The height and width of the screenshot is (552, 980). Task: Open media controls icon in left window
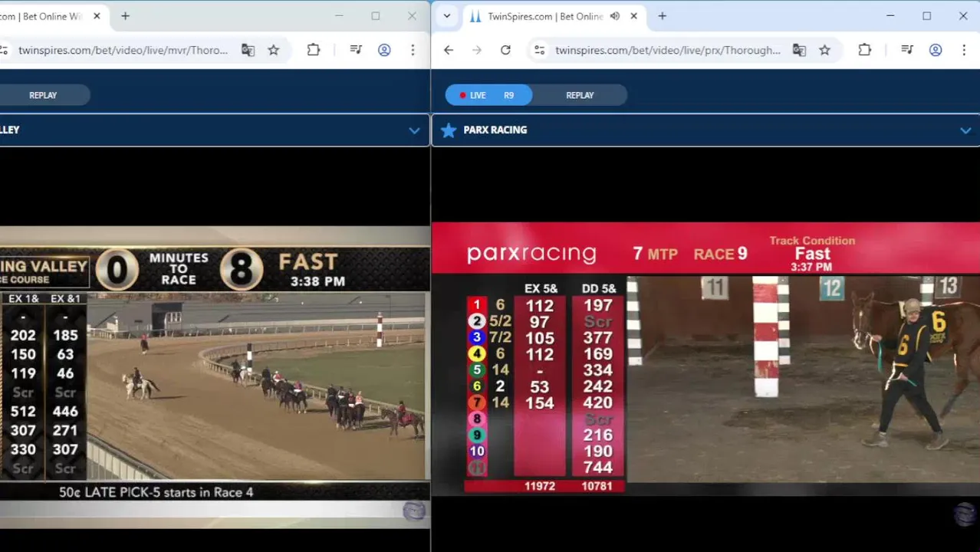(356, 50)
